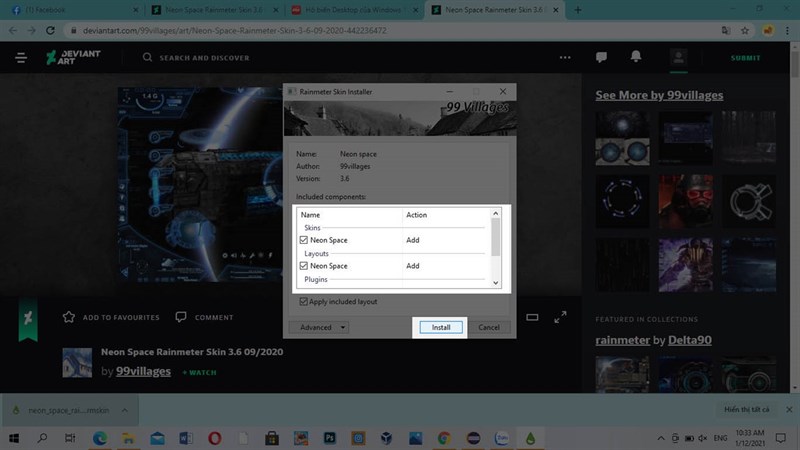The height and width of the screenshot is (450, 800).
Task: Go back in Chrome
Action: [13, 31]
